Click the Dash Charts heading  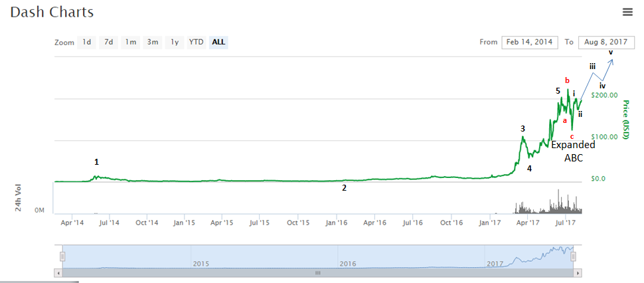52,13
